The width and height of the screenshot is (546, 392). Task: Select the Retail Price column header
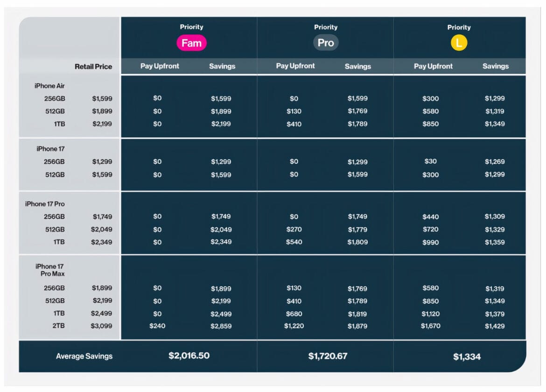click(x=93, y=66)
